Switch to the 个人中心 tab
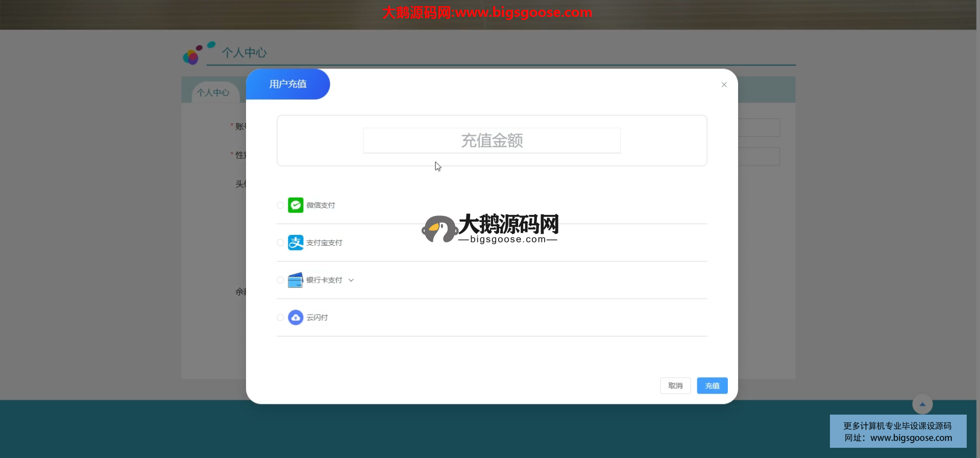 pos(213,93)
